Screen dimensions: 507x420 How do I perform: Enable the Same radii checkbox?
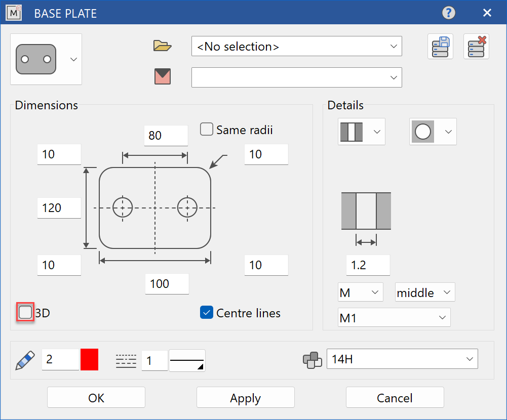[x=206, y=129]
